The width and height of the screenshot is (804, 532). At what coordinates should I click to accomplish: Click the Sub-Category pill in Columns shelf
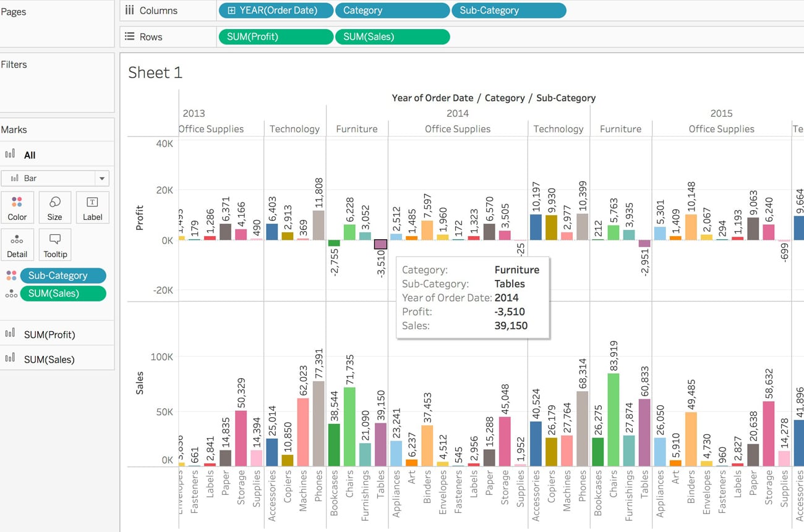(x=508, y=11)
